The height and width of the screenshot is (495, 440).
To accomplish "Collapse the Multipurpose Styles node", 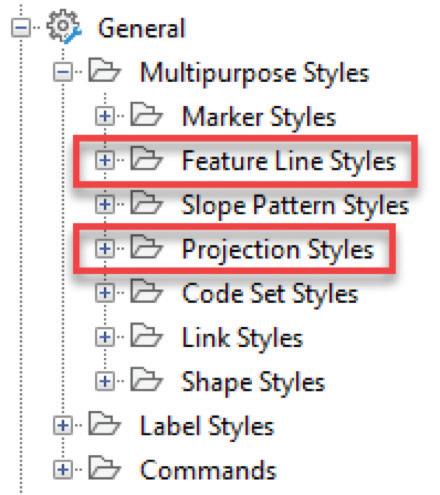I will click(x=63, y=72).
